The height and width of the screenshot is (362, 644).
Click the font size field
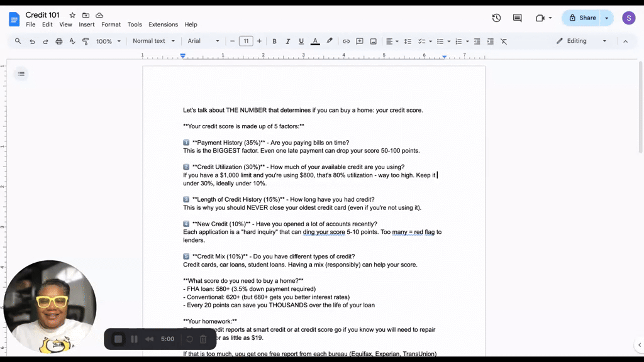click(x=246, y=41)
